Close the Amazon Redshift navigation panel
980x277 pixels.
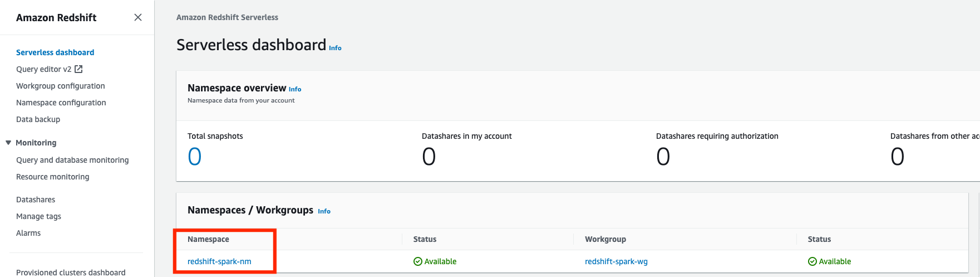pyautogui.click(x=138, y=17)
